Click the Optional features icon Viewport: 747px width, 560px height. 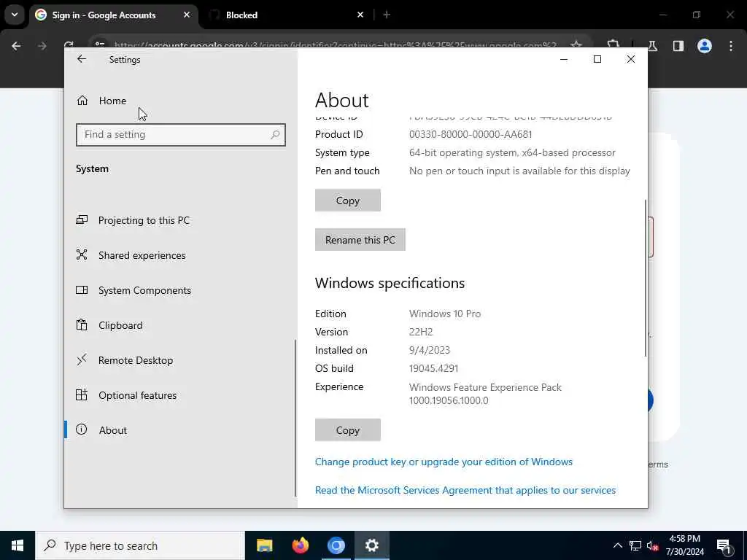click(82, 394)
